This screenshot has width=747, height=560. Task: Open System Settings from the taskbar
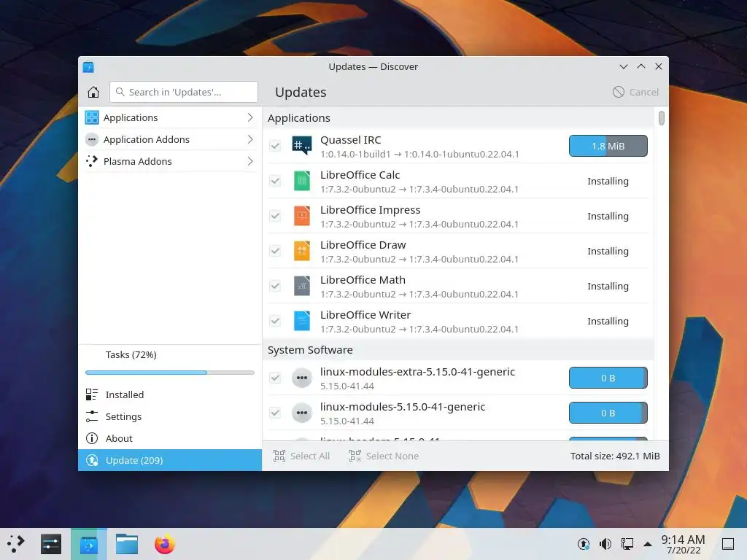pyautogui.click(x=51, y=544)
